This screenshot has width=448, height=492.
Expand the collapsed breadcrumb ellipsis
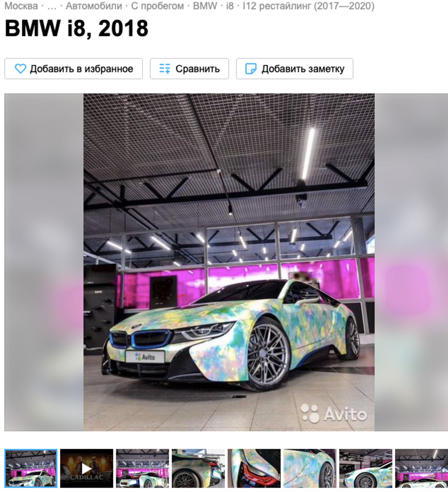pyautogui.click(x=52, y=6)
